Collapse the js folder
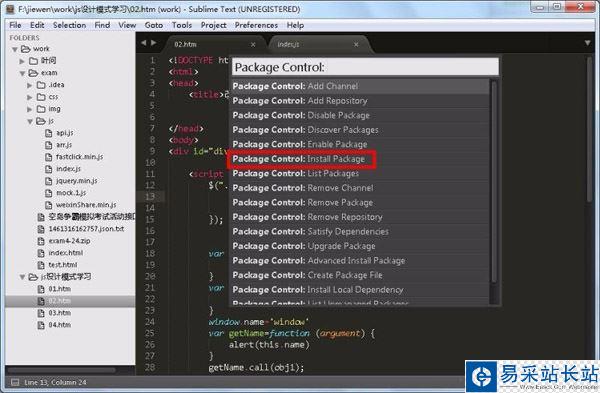Viewport: 600px width, 393px height. [x=30, y=121]
